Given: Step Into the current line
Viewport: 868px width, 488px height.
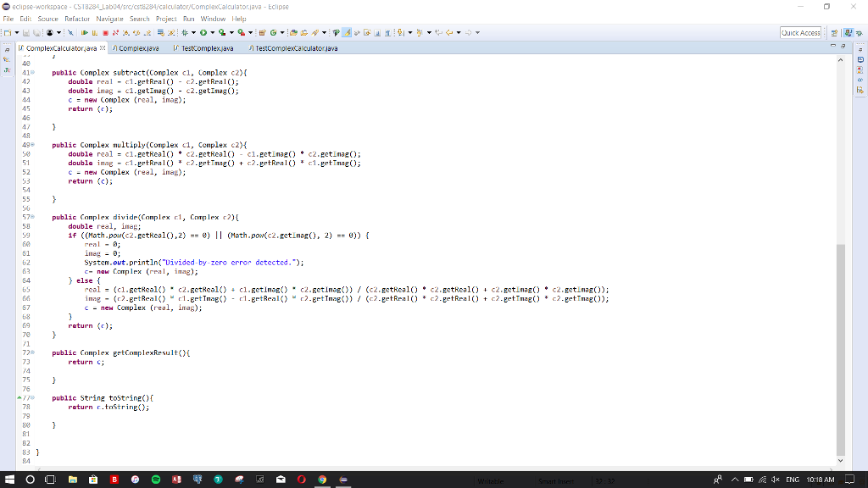Looking at the screenshot, I should point(125,30).
